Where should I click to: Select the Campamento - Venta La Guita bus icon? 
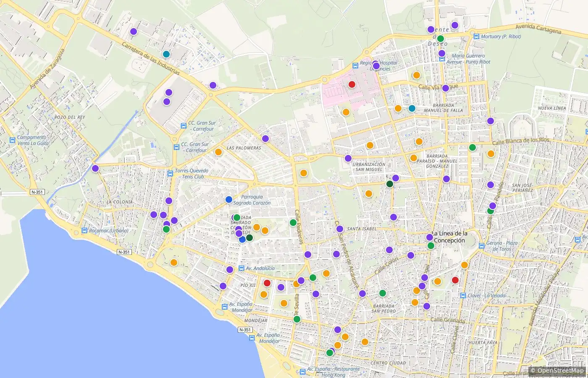click(12, 140)
